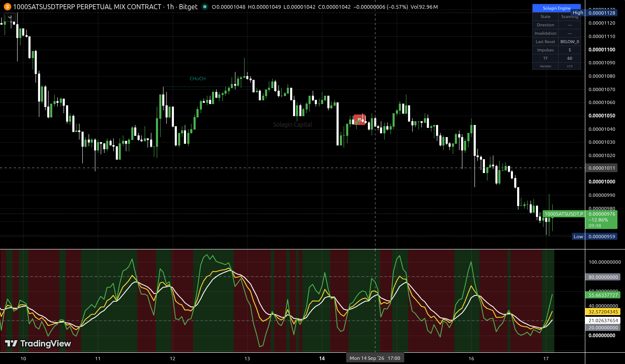Click the 1000SATSUSDT.P price label
625x364 pixels.
tap(564, 214)
